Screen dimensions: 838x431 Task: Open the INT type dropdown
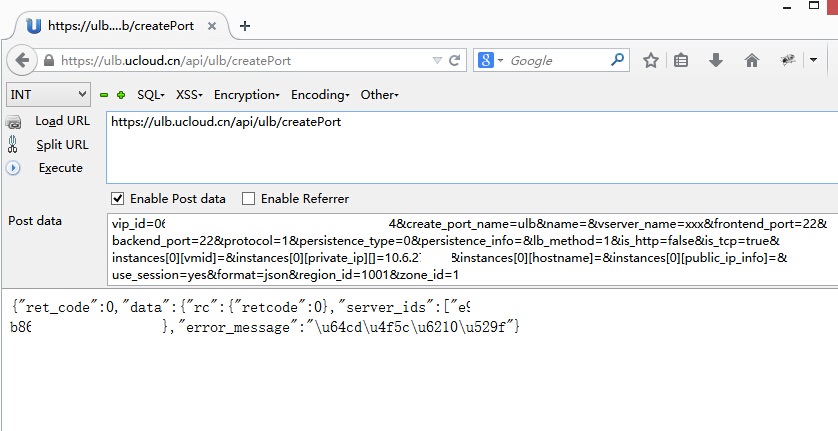[48, 95]
